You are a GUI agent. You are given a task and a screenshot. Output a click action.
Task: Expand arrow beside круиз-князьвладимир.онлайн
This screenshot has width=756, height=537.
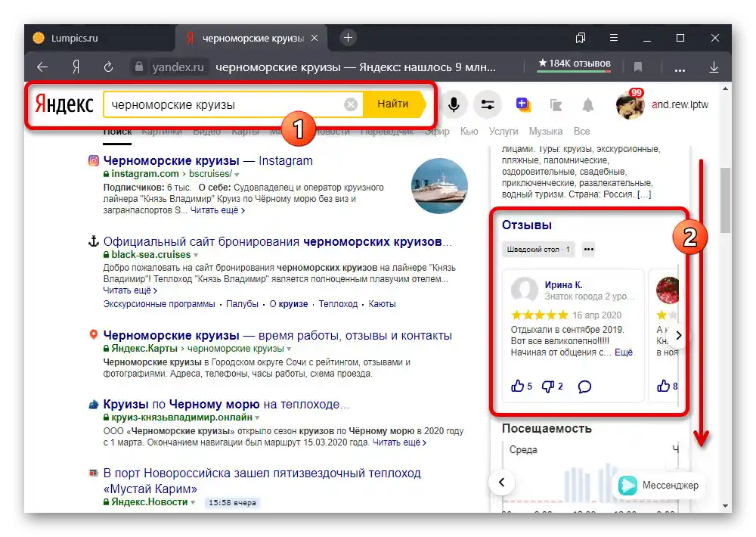pos(257,417)
